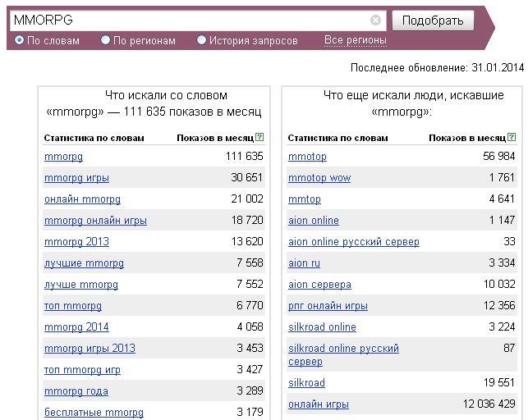
Task: Click the value '19 551'
Action: 499,382
